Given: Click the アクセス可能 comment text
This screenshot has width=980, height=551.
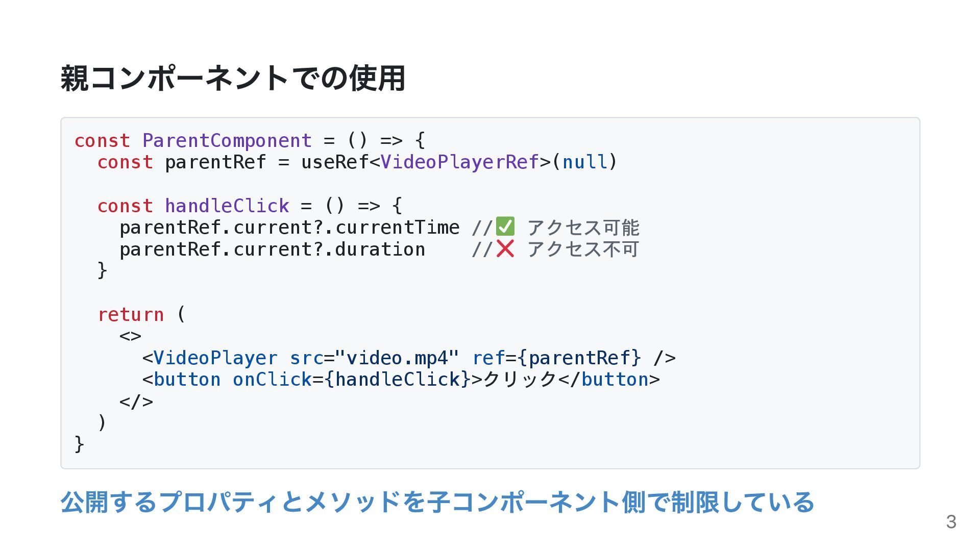Looking at the screenshot, I should (583, 228).
